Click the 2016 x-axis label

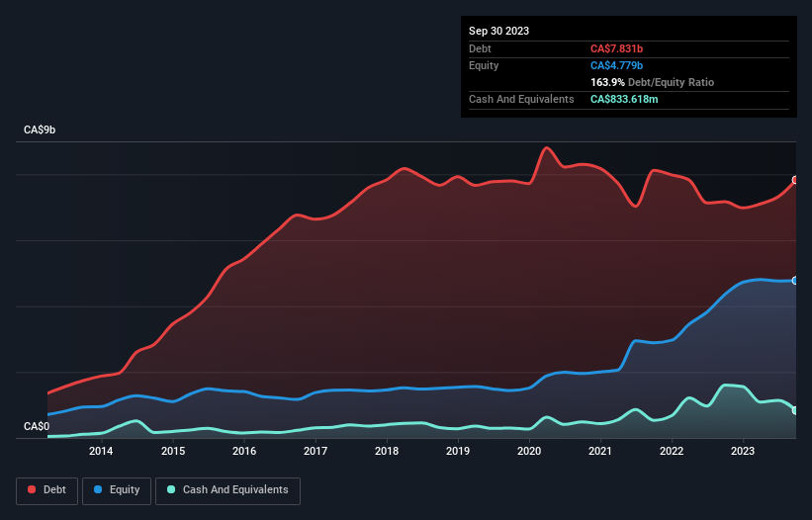244,451
